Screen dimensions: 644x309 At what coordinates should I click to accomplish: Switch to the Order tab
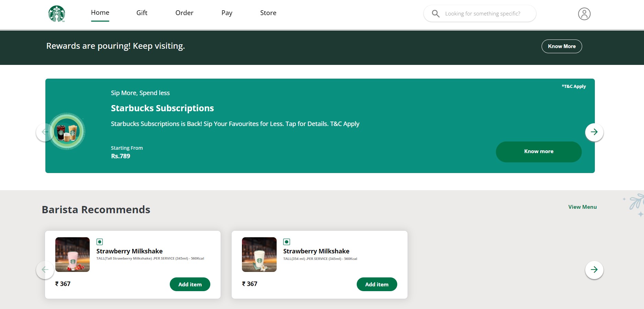pyautogui.click(x=184, y=13)
